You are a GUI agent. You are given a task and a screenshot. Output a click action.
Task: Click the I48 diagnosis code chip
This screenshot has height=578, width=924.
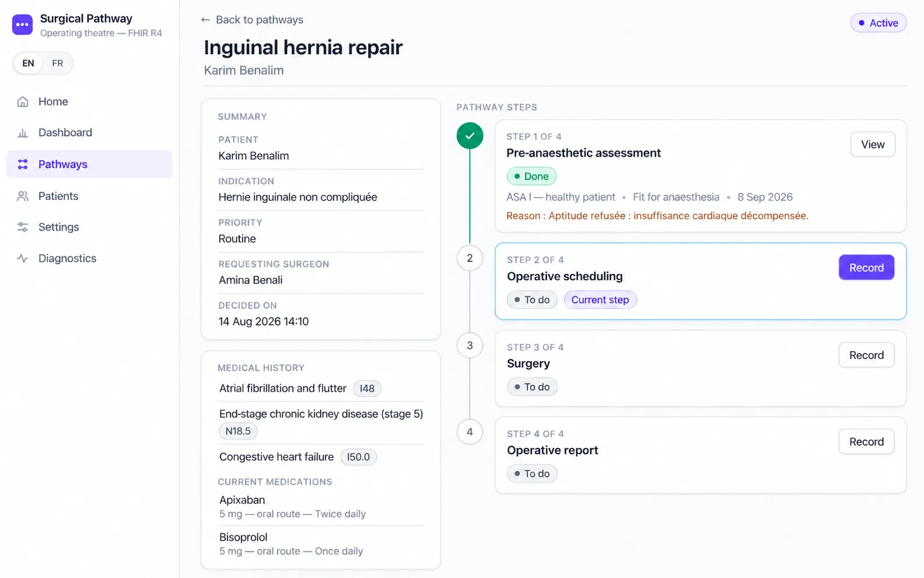click(x=367, y=389)
